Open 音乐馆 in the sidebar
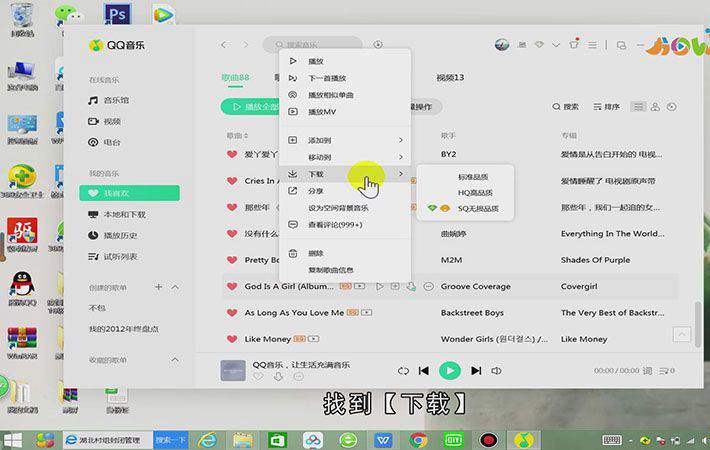Image resolution: width=710 pixels, height=450 pixels. [116, 100]
